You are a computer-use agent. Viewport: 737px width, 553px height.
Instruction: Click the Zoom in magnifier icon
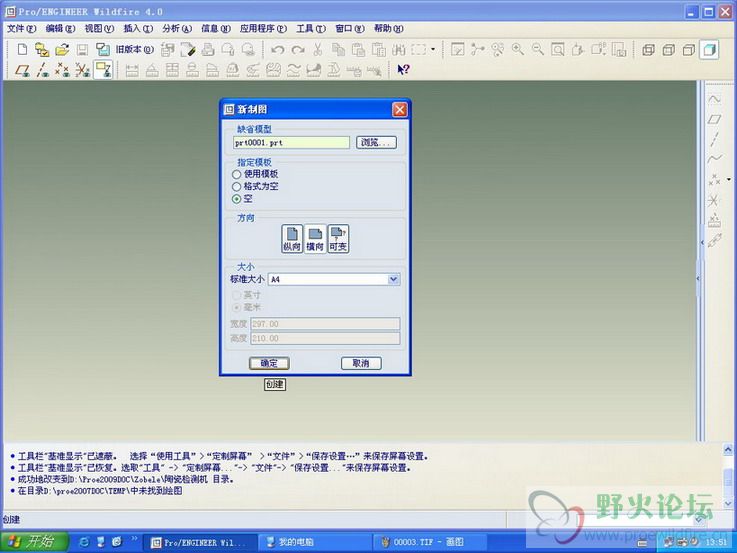coord(518,49)
